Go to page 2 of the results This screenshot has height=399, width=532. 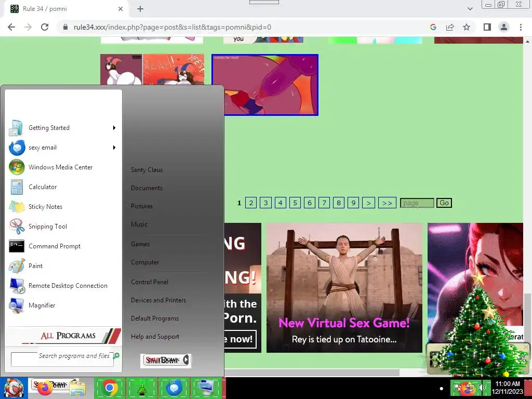coord(251,203)
